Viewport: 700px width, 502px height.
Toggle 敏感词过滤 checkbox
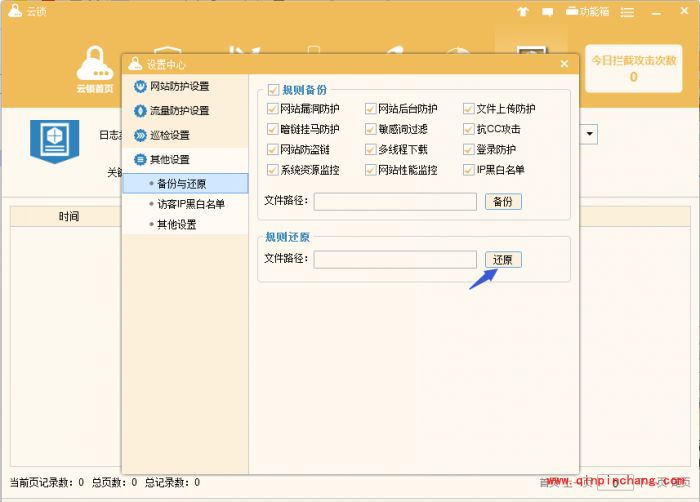tap(371, 129)
